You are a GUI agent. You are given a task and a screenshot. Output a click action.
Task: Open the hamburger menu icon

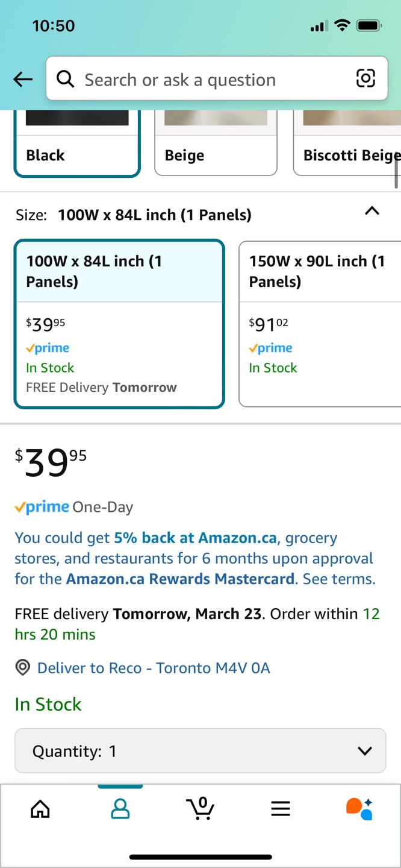[x=281, y=808]
